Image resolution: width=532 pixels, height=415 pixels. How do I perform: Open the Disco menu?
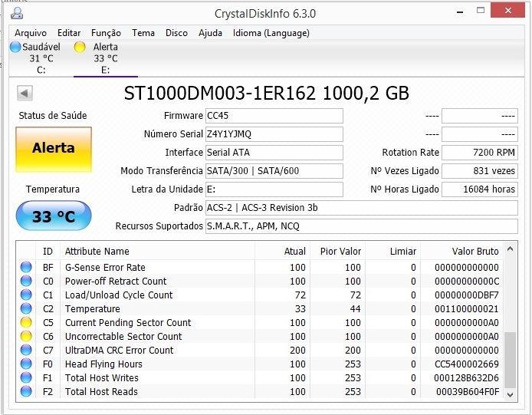point(176,33)
